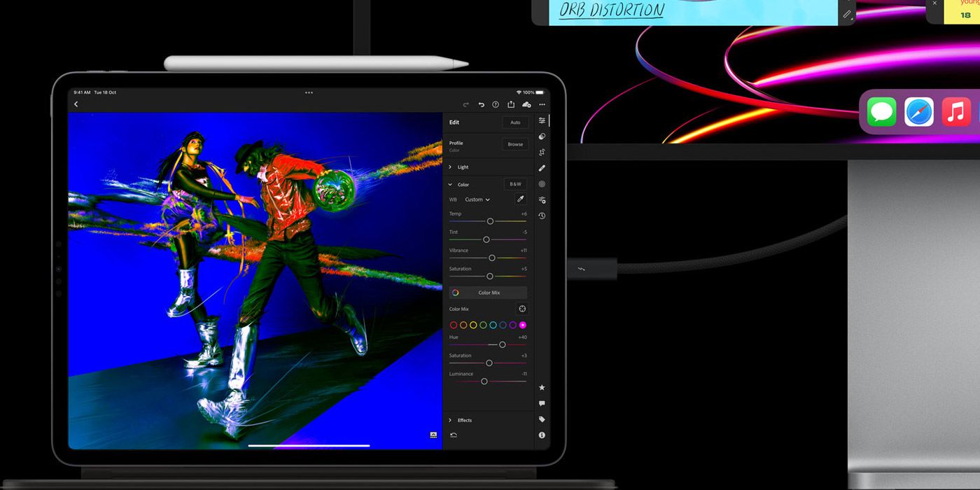Open the Versions history clock icon
980x490 pixels.
(542, 216)
